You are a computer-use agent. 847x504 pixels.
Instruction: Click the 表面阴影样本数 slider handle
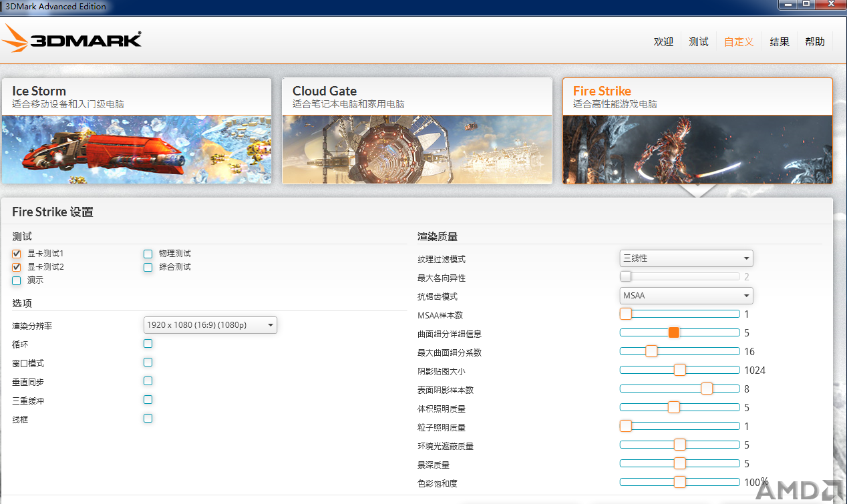tap(707, 389)
